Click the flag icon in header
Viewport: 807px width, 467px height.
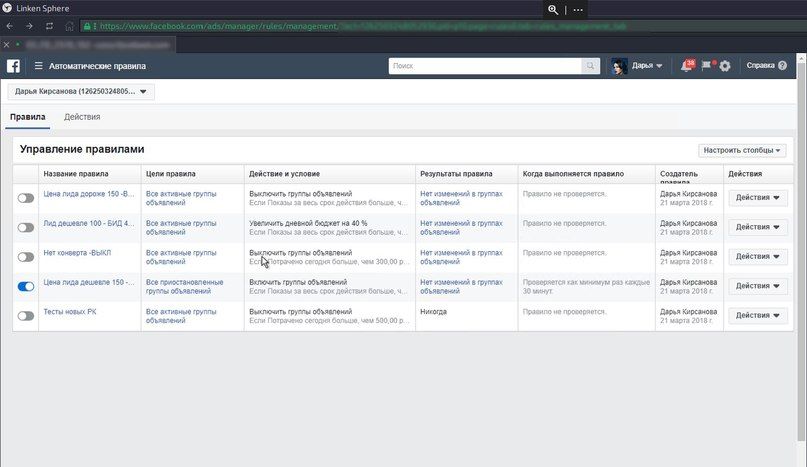click(x=707, y=65)
